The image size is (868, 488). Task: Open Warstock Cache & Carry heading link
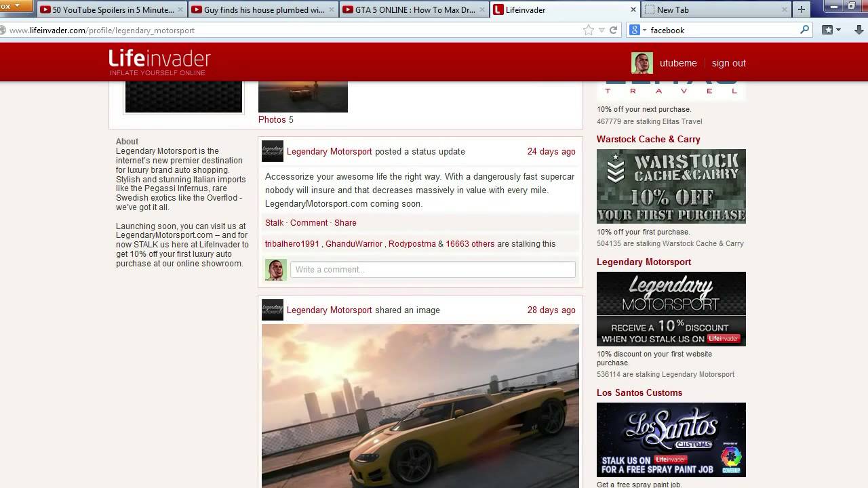pos(648,139)
